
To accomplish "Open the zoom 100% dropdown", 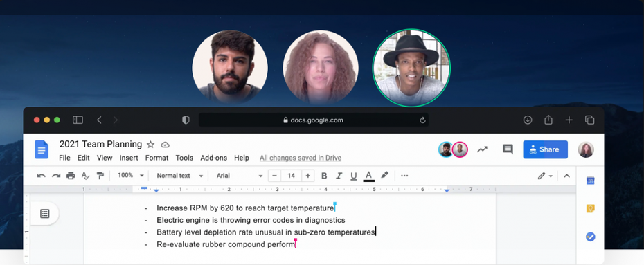I will pyautogui.click(x=131, y=176).
